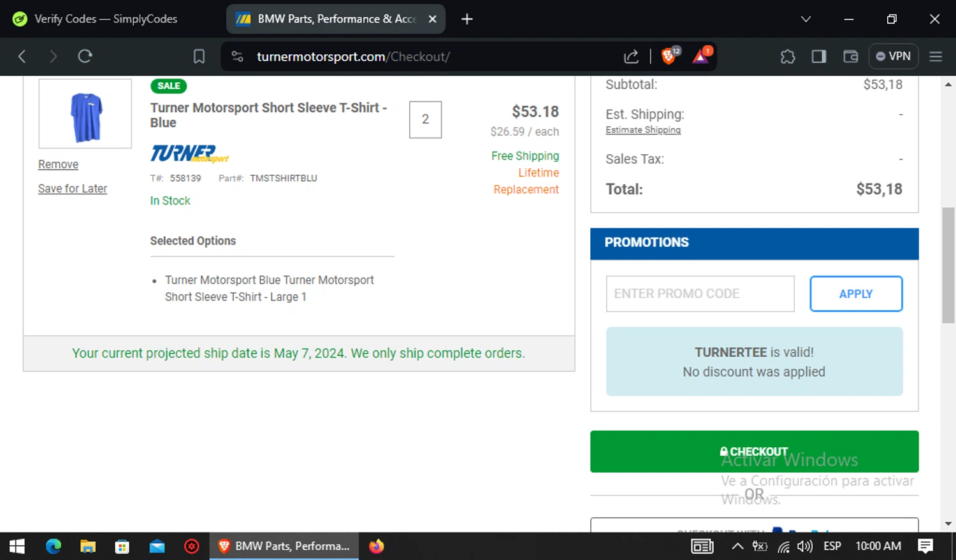Open the tab search dropdown
Image resolution: width=956 pixels, height=560 pixels.
point(806,19)
